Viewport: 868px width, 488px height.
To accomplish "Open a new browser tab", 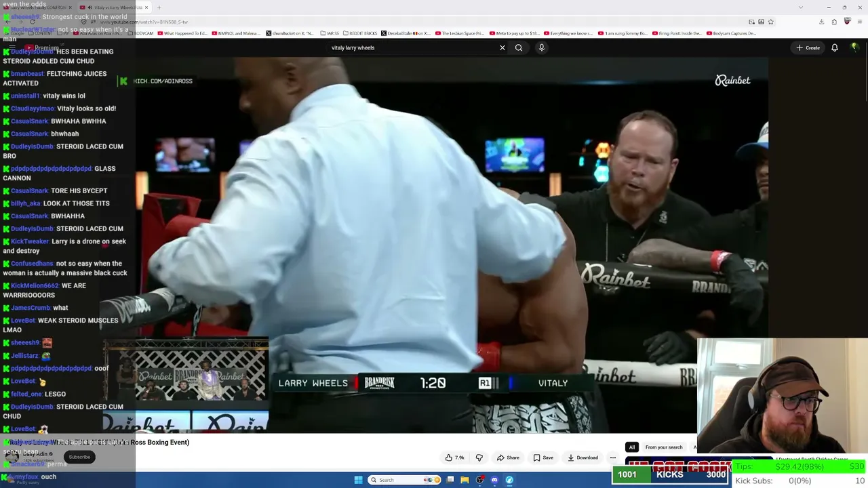I will coord(159,7).
